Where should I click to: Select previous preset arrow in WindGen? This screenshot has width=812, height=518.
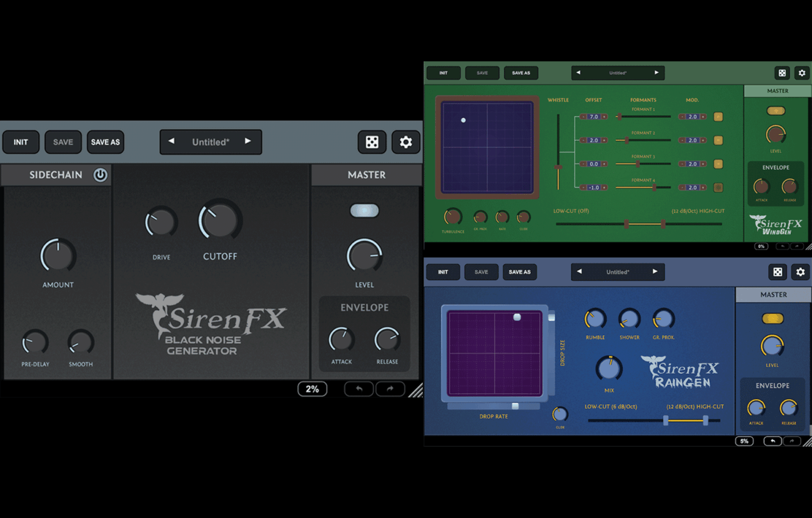click(578, 73)
